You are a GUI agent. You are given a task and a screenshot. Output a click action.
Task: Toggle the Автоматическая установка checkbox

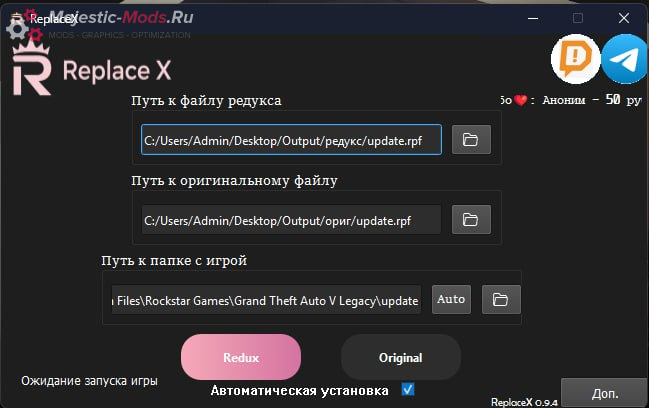pyautogui.click(x=407, y=389)
